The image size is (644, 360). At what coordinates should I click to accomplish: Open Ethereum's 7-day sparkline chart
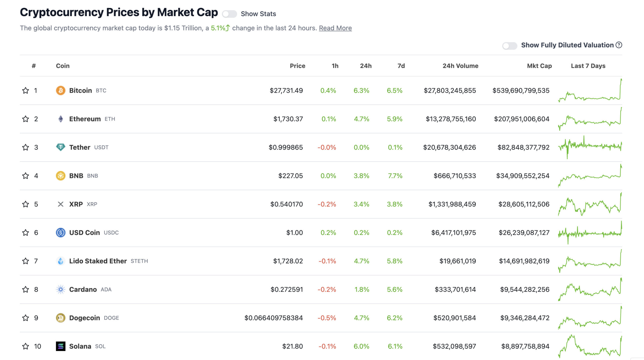[590, 119]
